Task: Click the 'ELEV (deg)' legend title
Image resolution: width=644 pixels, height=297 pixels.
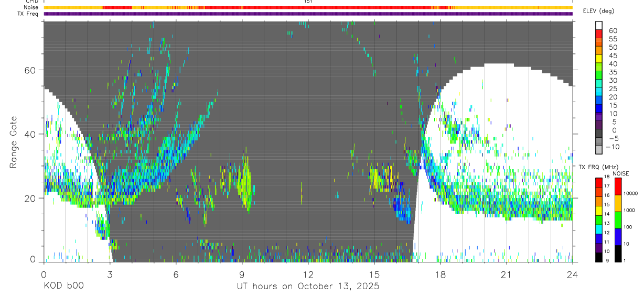Action: click(x=598, y=11)
